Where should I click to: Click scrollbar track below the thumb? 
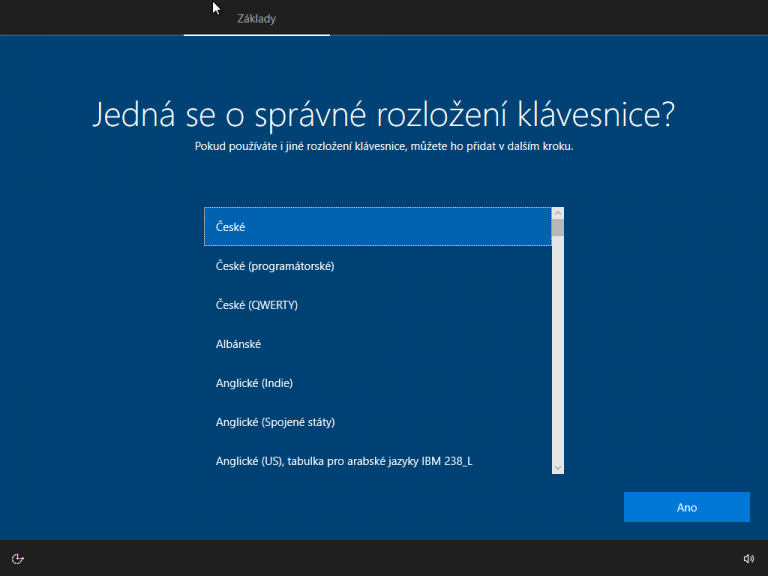click(x=558, y=350)
